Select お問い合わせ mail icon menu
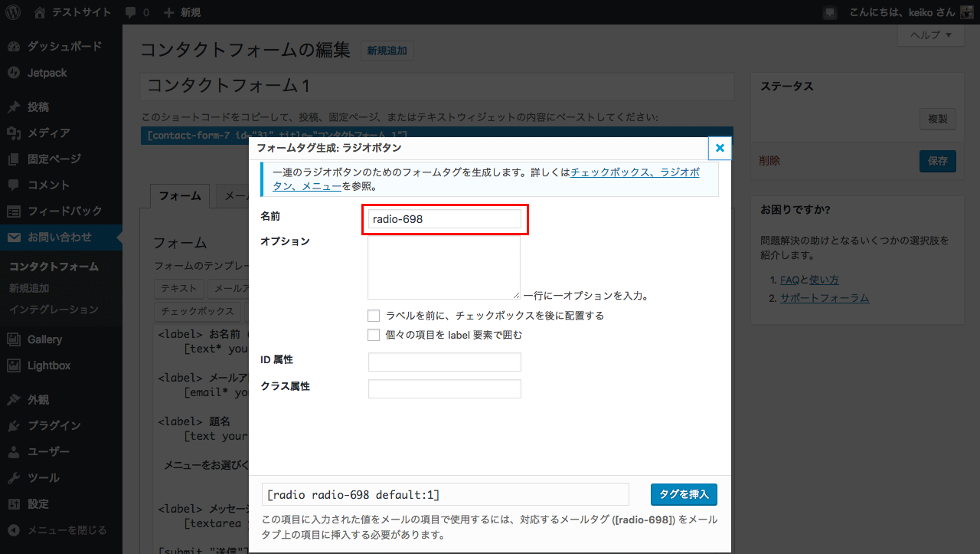 click(x=61, y=237)
